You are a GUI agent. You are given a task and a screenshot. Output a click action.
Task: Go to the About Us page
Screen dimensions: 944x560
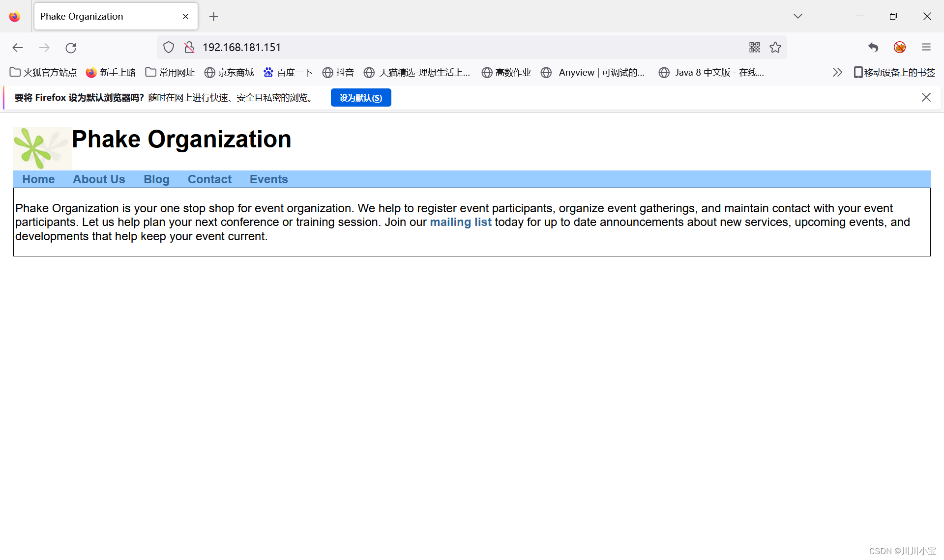99,179
